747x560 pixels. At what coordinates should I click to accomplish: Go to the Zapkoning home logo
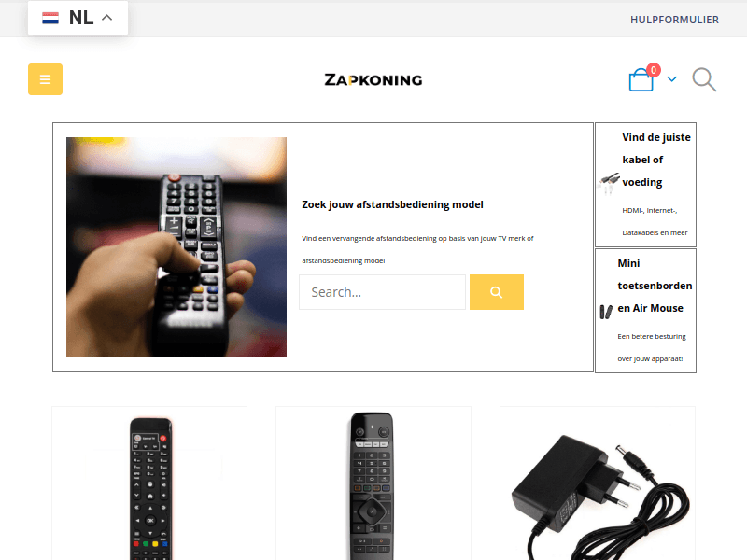373,79
